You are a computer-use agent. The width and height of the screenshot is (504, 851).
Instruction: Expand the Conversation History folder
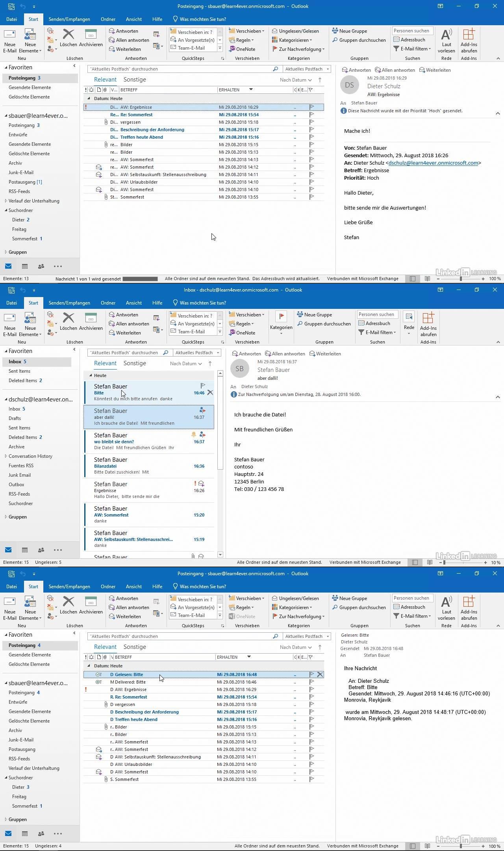pos(6,456)
